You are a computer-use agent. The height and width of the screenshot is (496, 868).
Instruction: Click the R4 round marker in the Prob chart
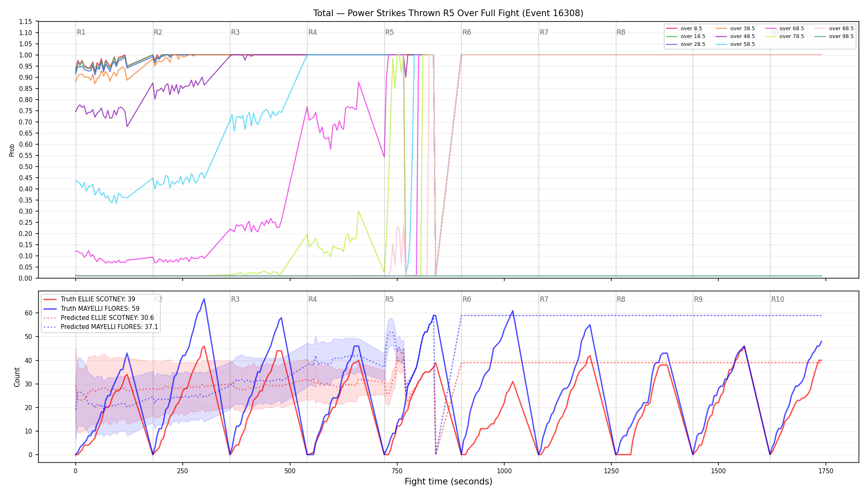click(x=312, y=32)
